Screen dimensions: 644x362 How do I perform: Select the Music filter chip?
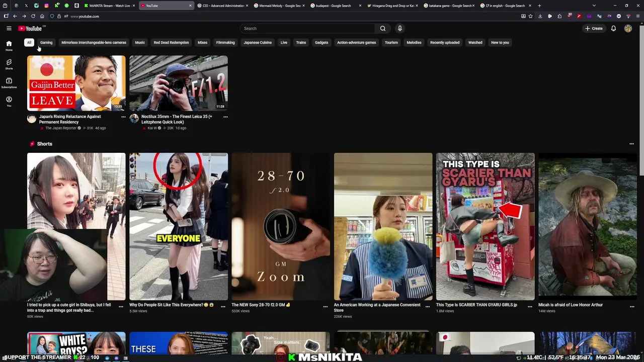(140, 42)
